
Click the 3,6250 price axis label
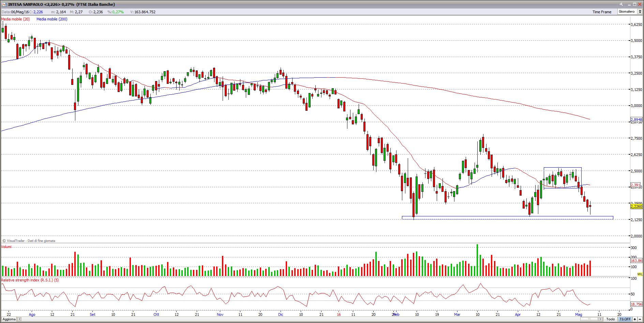(636, 25)
